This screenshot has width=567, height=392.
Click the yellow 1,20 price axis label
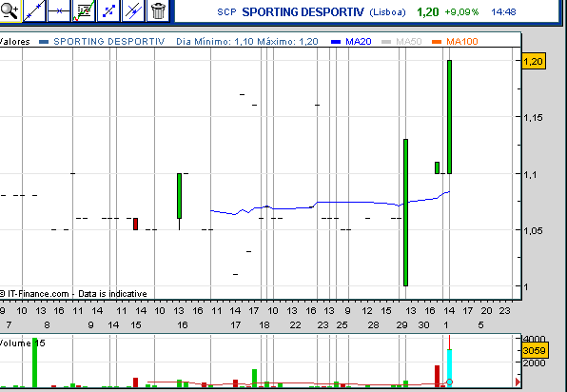534,61
